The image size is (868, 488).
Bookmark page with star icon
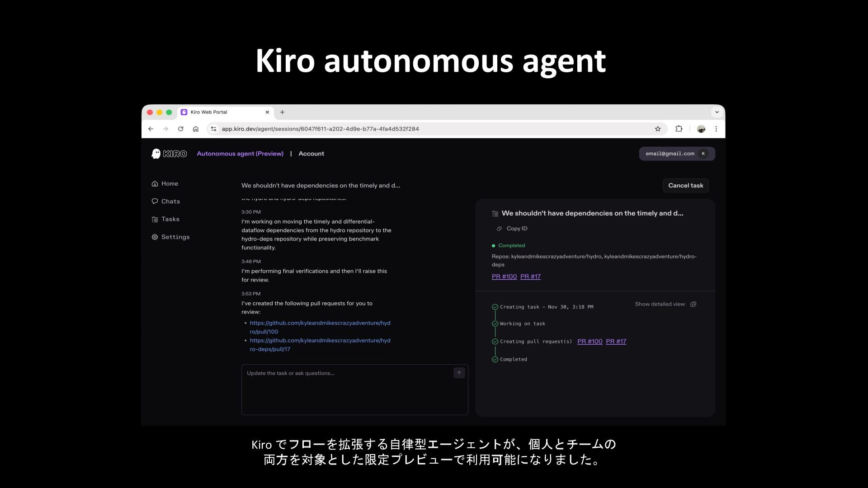(x=658, y=129)
